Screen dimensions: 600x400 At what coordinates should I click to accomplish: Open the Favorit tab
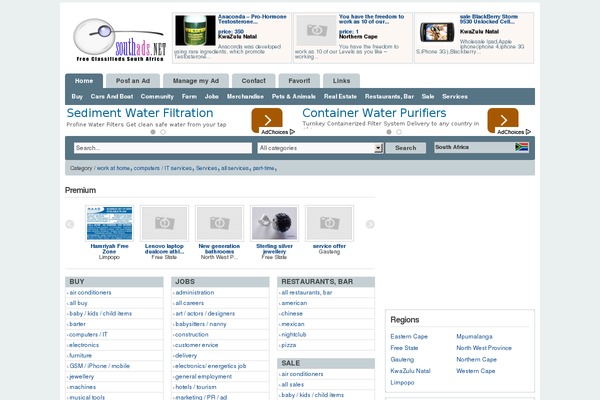(x=299, y=81)
